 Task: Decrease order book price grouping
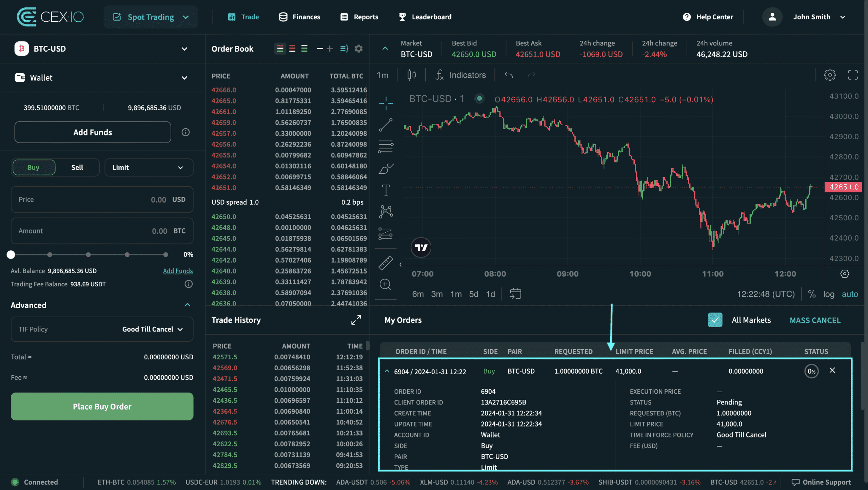coord(320,49)
